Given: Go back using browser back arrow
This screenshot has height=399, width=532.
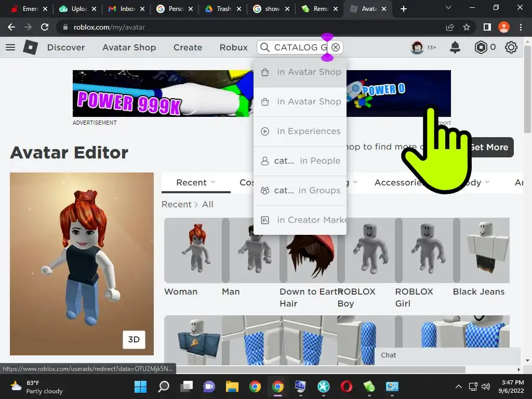Looking at the screenshot, I should pyautogui.click(x=11, y=27).
